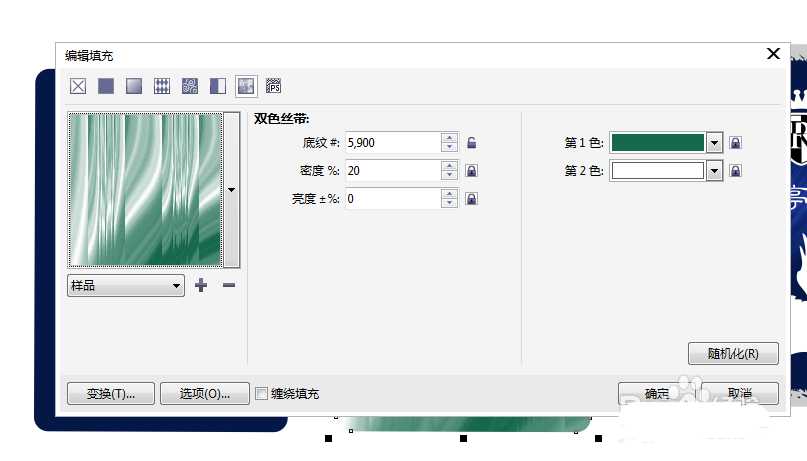The image size is (807, 461).
Task: Select the PostScript Fill icon
Action: [x=273, y=87]
